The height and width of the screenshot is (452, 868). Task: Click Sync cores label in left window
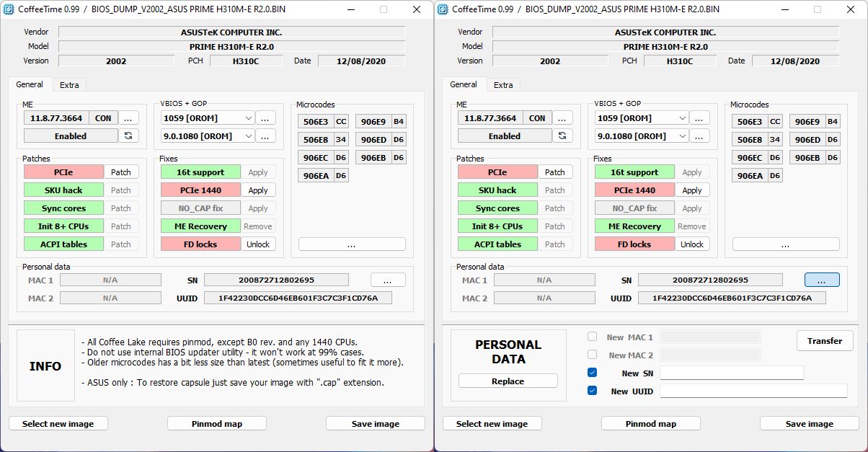[63, 208]
